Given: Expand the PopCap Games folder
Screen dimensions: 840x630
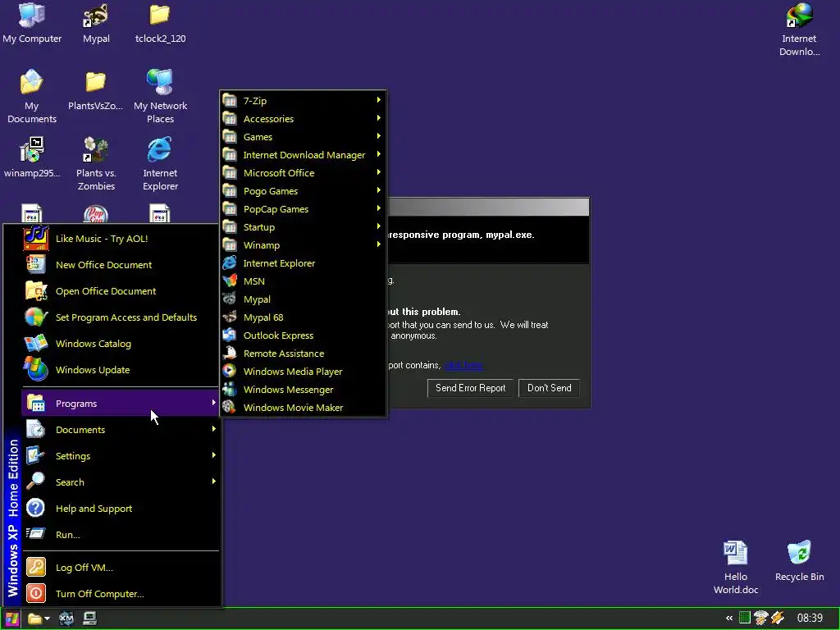Looking at the screenshot, I should (x=303, y=209).
